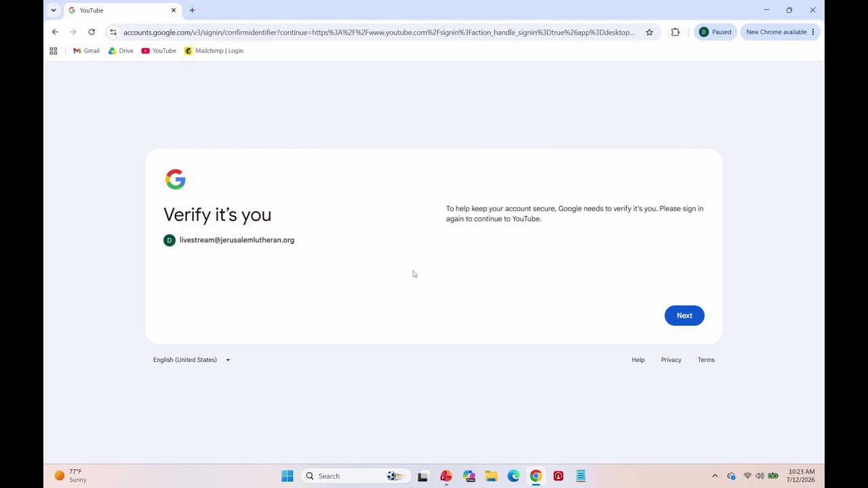Open the tab search dropdown arrow
Viewport: 868px width, 488px height.
click(x=54, y=10)
